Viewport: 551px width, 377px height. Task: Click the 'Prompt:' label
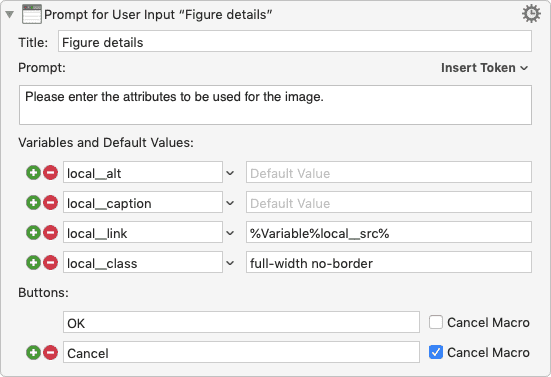42,67
